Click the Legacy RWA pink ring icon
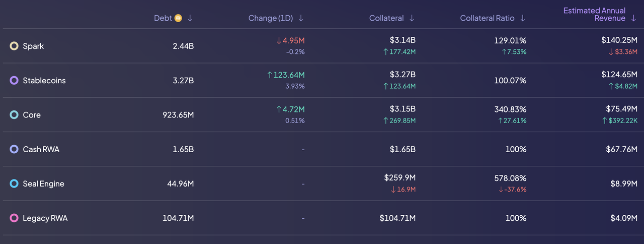This screenshot has width=644, height=244. click(14, 218)
